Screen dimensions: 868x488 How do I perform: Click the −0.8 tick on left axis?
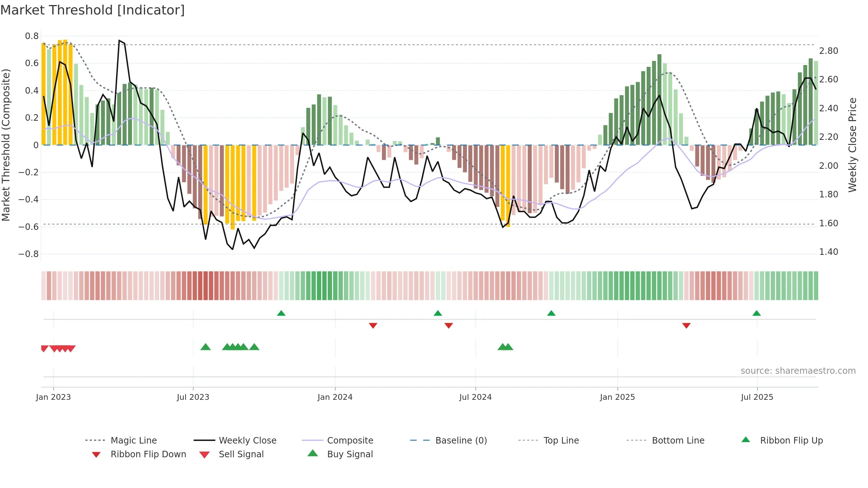[29, 254]
